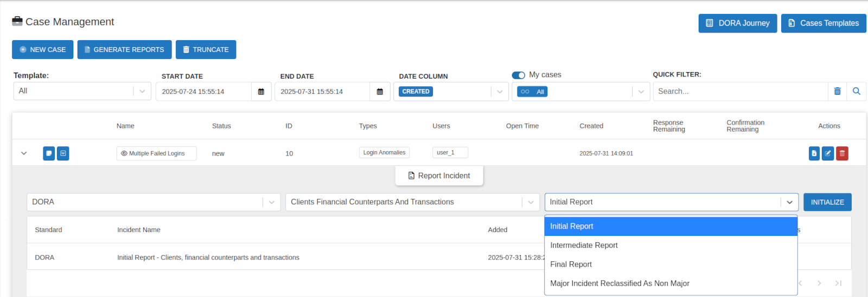Click the edit case pencil icon

828,153
